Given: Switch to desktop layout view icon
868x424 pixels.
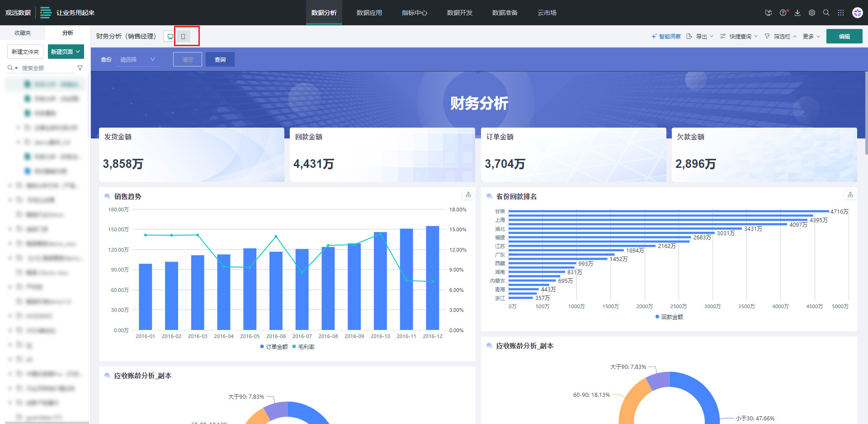Looking at the screenshot, I should pos(170,36).
